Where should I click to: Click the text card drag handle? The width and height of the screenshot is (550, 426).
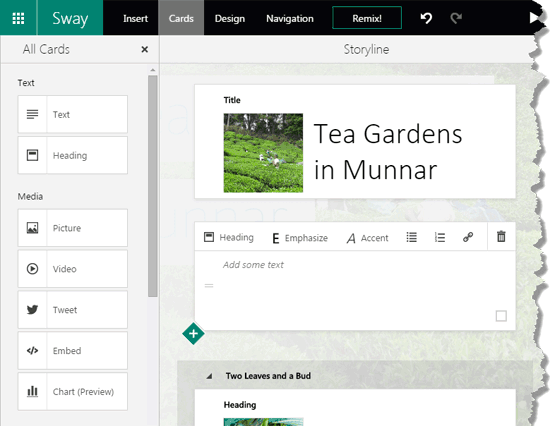(x=209, y=286)
